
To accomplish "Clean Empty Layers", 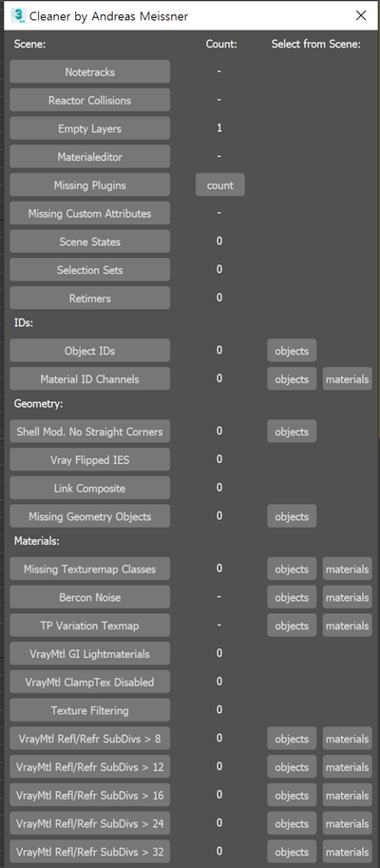I will tap(89, 128).
